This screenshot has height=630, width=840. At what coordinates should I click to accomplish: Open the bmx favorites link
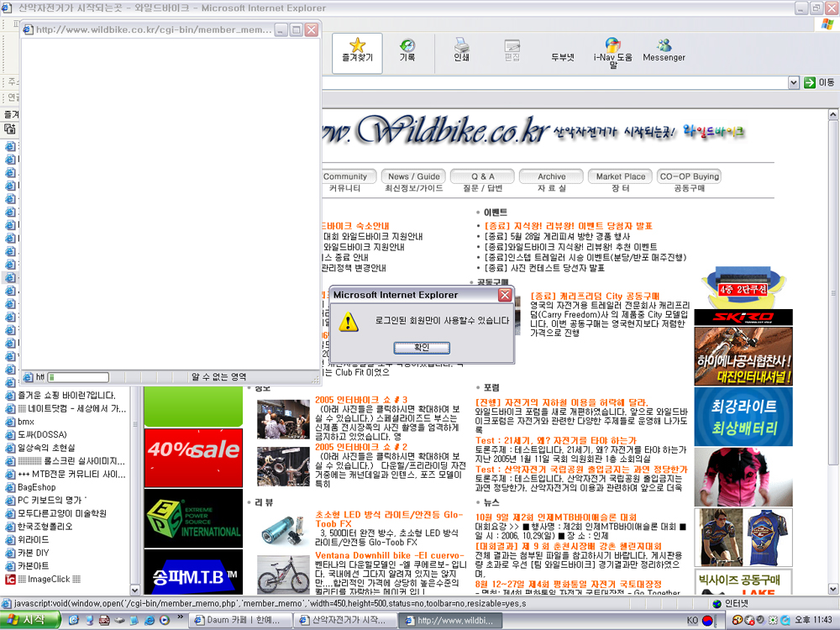[26, 422]
